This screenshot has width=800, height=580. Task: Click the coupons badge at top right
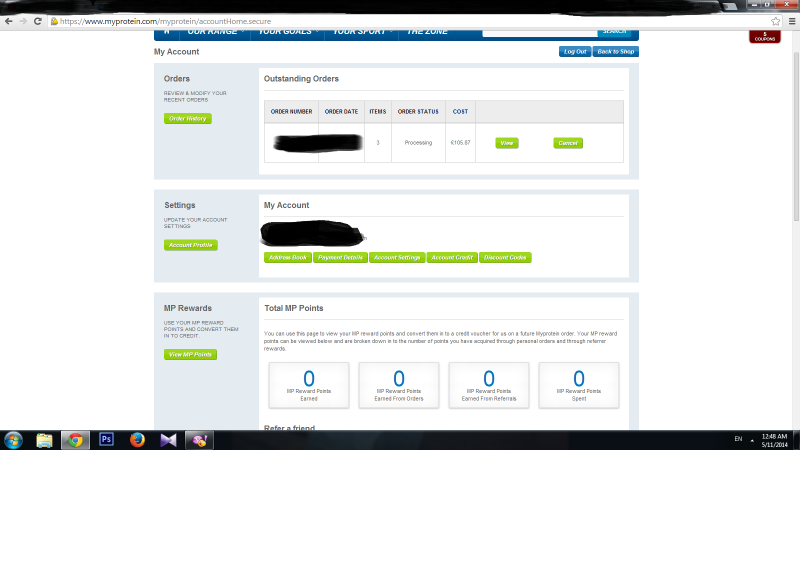(764, 36)
